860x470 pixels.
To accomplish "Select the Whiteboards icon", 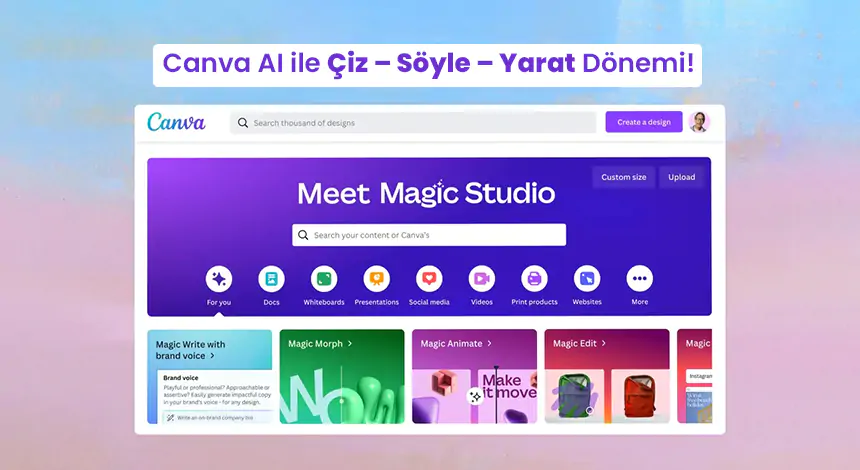I will pos(324,279).
